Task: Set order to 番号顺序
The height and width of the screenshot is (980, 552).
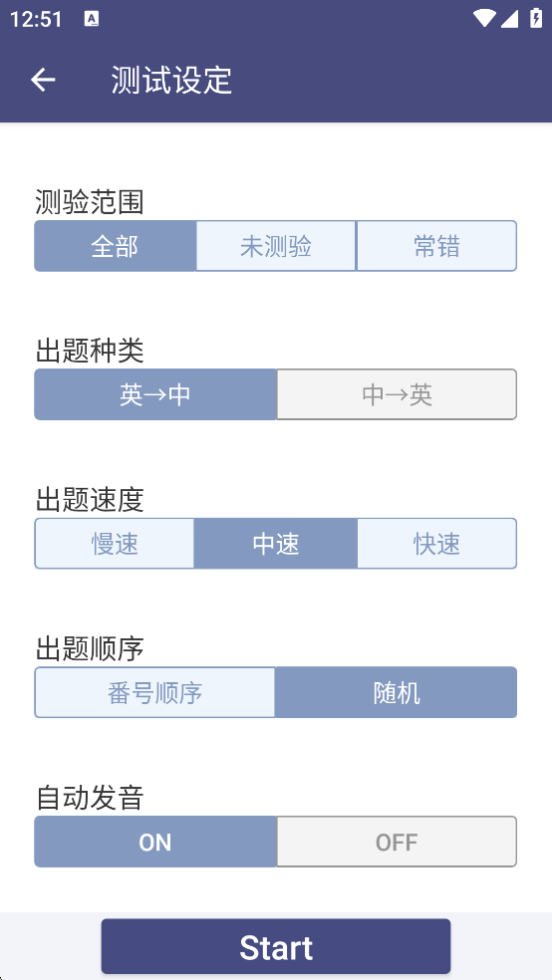Action: [155, 692]
